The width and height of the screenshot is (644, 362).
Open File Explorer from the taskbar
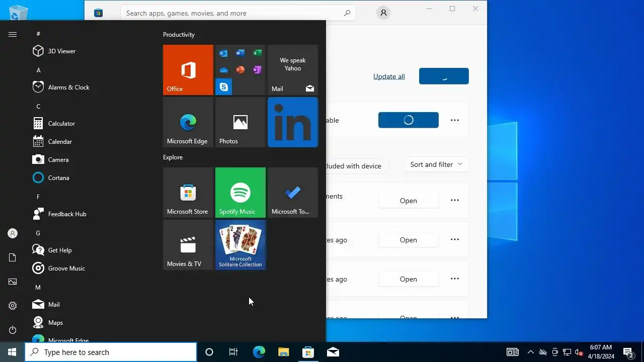(284, 352)
